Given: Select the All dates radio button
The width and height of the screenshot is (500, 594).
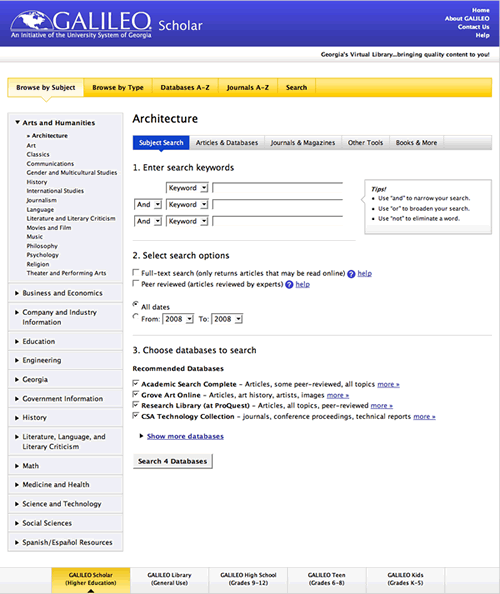Looking at the screenshot, I should click(x=135, y=304).
